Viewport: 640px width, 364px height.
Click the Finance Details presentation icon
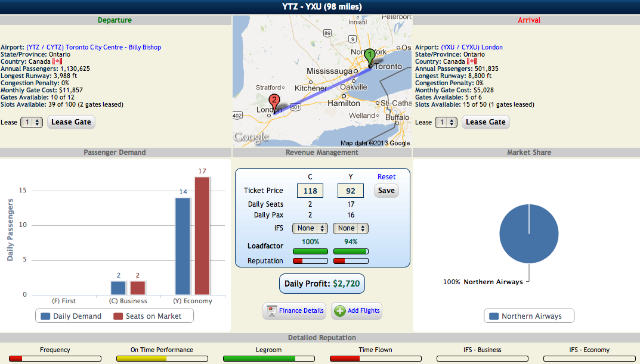(271, 310)
